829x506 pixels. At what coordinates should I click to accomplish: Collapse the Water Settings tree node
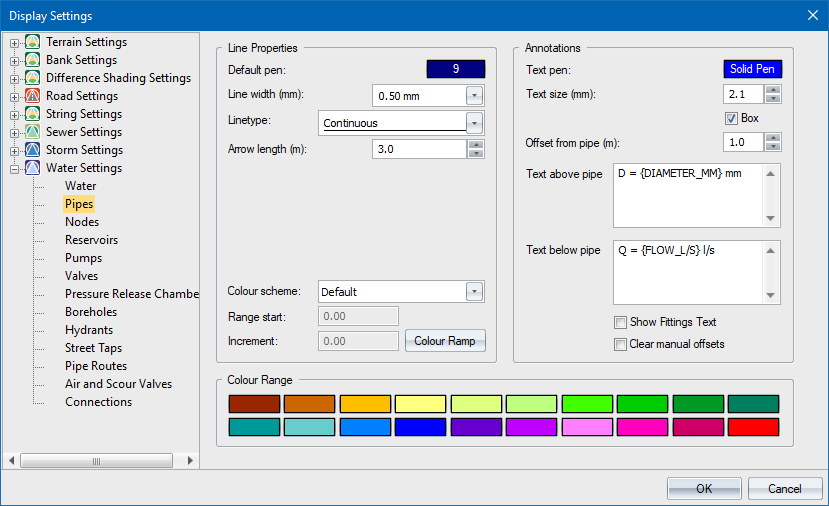coord(14,168)
